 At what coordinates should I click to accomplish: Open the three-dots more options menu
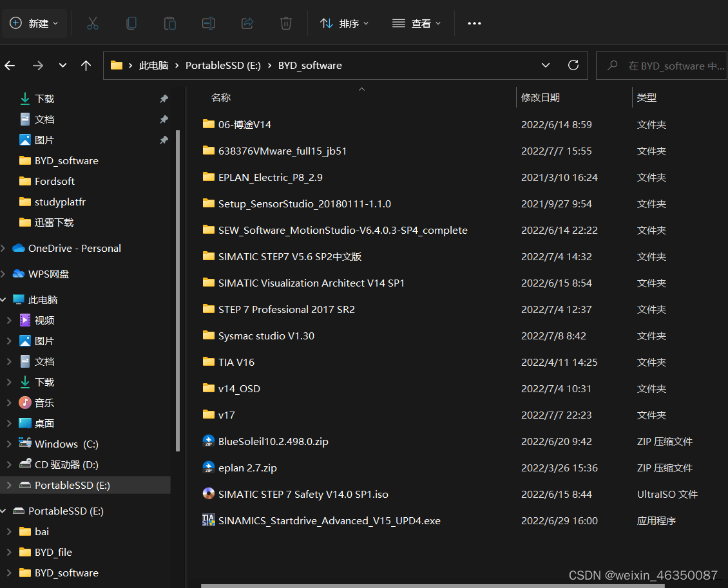click(x=474, y=23)
